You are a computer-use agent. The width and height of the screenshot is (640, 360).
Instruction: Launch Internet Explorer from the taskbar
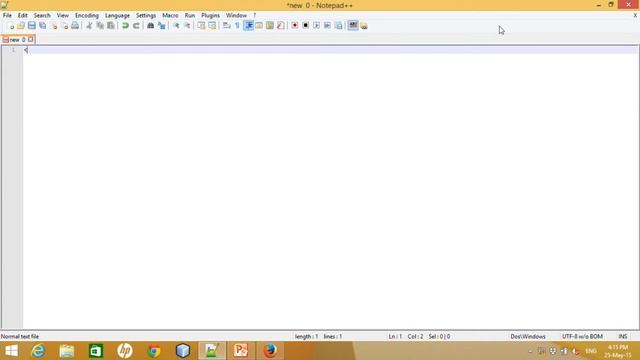tap(38, 351)
